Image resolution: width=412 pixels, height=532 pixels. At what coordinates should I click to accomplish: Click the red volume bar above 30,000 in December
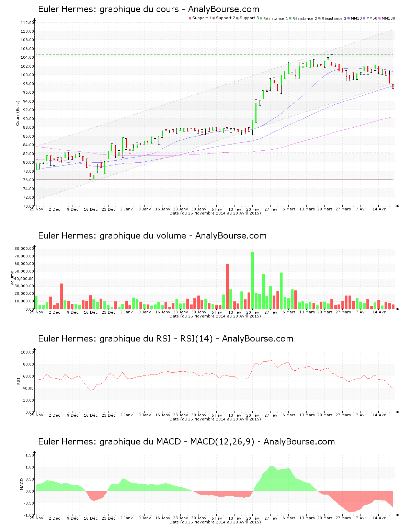coord(61,296)
